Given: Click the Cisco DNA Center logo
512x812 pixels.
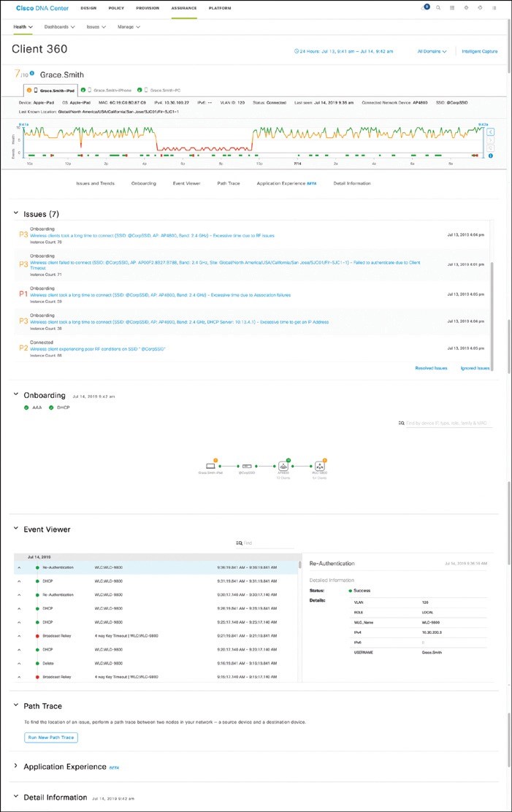Looking at the screenshot, I should [42, 8].
